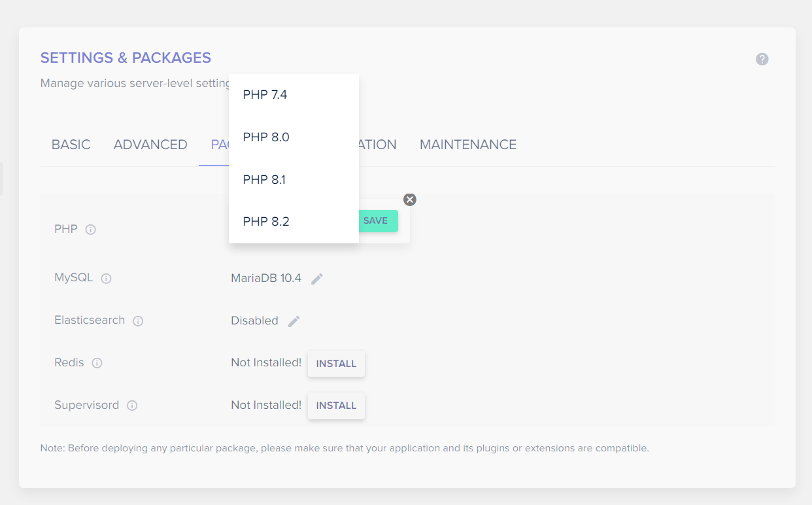Edit MariaDB version using the pencil icon

coord(317,278)
